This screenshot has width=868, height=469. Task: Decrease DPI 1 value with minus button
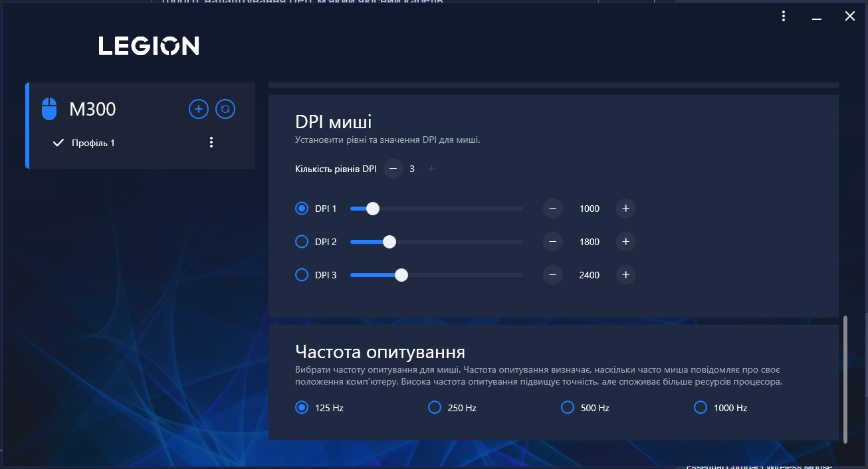point(553,209)
